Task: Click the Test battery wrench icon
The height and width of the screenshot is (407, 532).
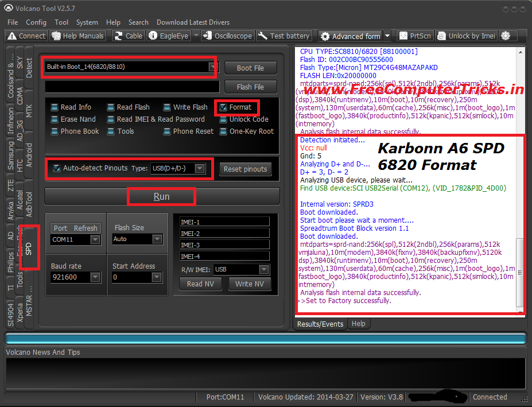Action: 263,36
